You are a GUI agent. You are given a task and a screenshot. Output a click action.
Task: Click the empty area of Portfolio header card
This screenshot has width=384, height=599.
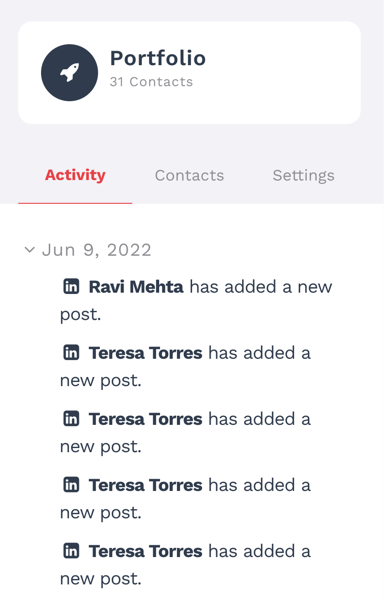[283, 73]
